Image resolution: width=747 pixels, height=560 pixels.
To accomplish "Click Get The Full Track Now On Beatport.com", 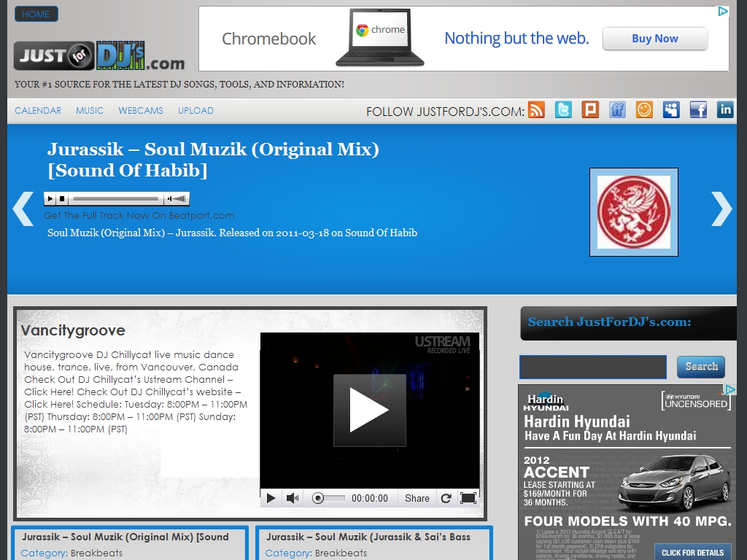I will click(x=139, y=215).
